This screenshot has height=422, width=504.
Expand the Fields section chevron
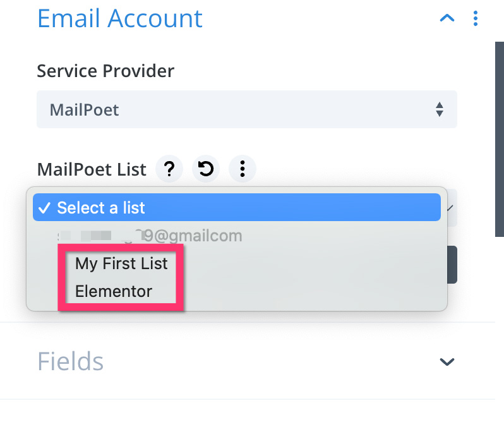coord(447,361)
